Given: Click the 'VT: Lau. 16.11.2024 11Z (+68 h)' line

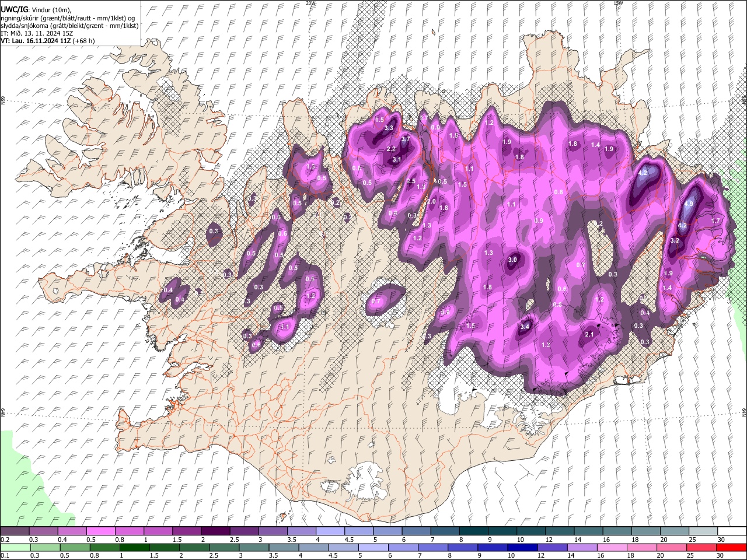Looking at the screenshot, I should (x=48, y=41).
